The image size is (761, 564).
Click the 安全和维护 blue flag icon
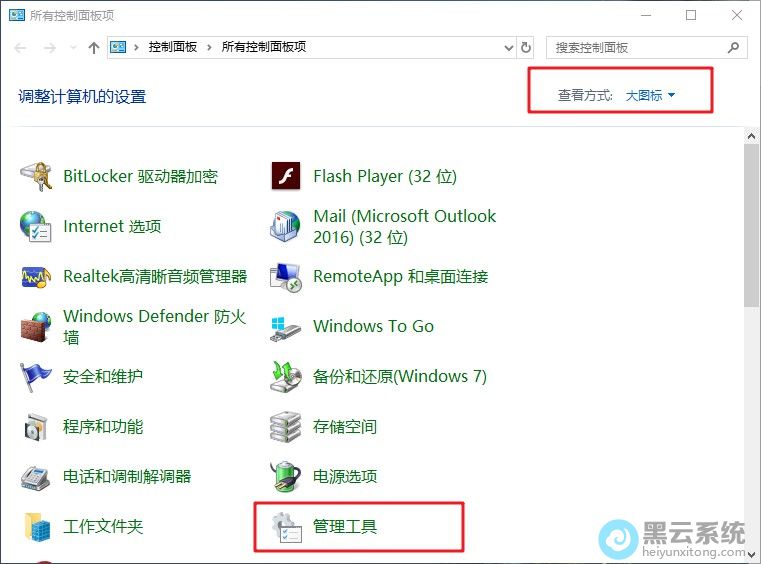[35, 377]
